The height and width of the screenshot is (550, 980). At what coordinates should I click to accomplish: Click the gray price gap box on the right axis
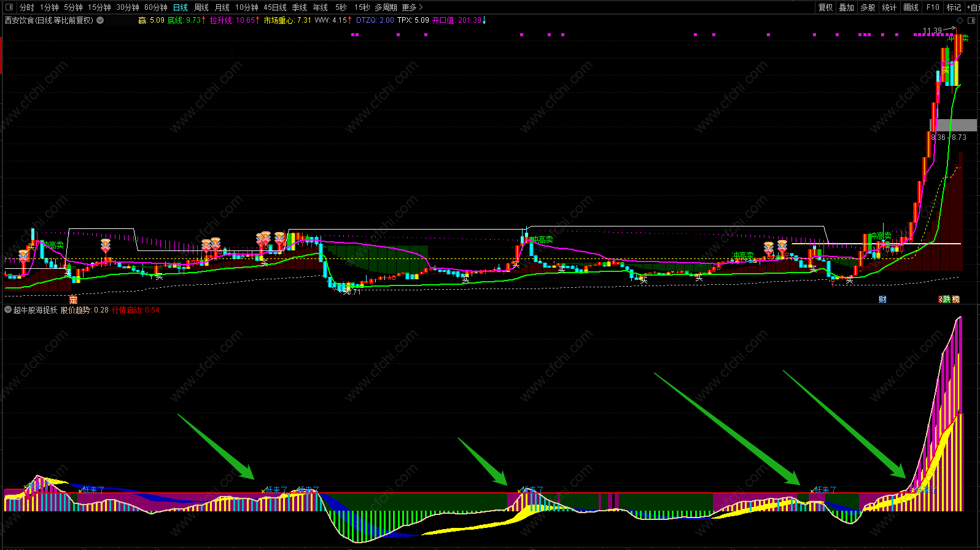[953, 125]
